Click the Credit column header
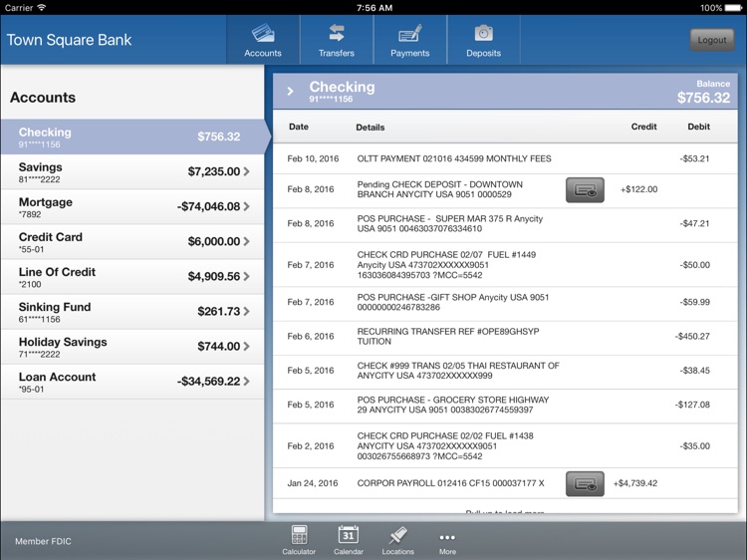Viewport: 747px width, 560px height. [644, 127]
